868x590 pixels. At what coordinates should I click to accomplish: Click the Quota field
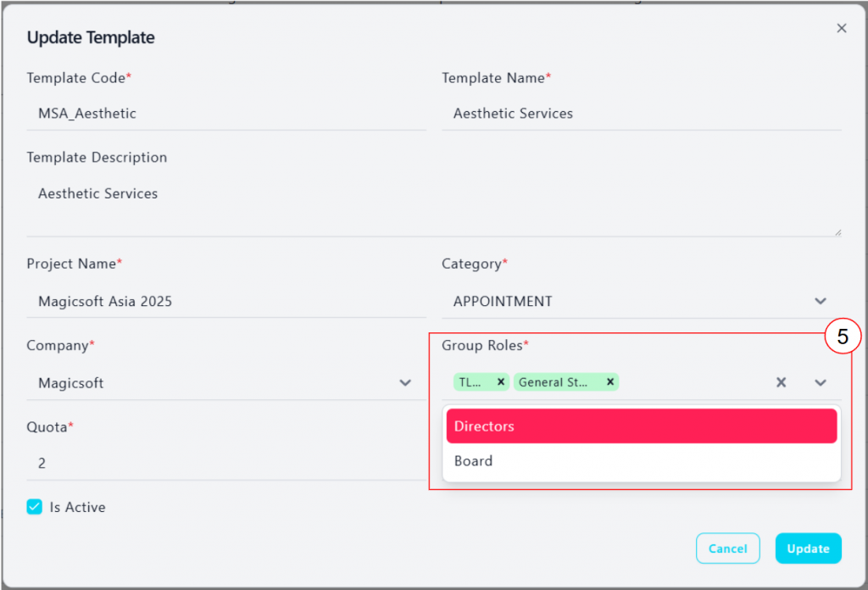225,464
